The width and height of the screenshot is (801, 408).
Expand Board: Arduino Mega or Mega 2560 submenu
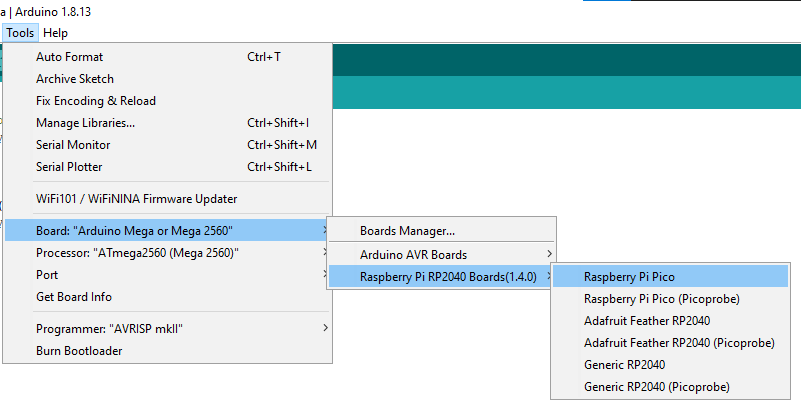pos(168,230)
